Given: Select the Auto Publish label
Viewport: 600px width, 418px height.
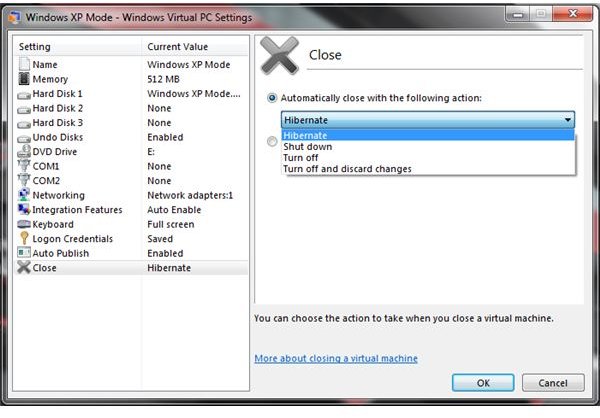Looking at the screenshot, I should [x=60, y=254].
